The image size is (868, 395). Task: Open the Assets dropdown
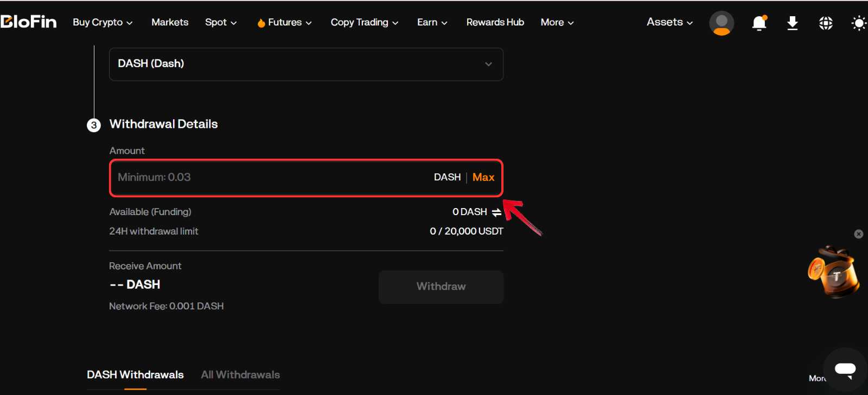669,22
